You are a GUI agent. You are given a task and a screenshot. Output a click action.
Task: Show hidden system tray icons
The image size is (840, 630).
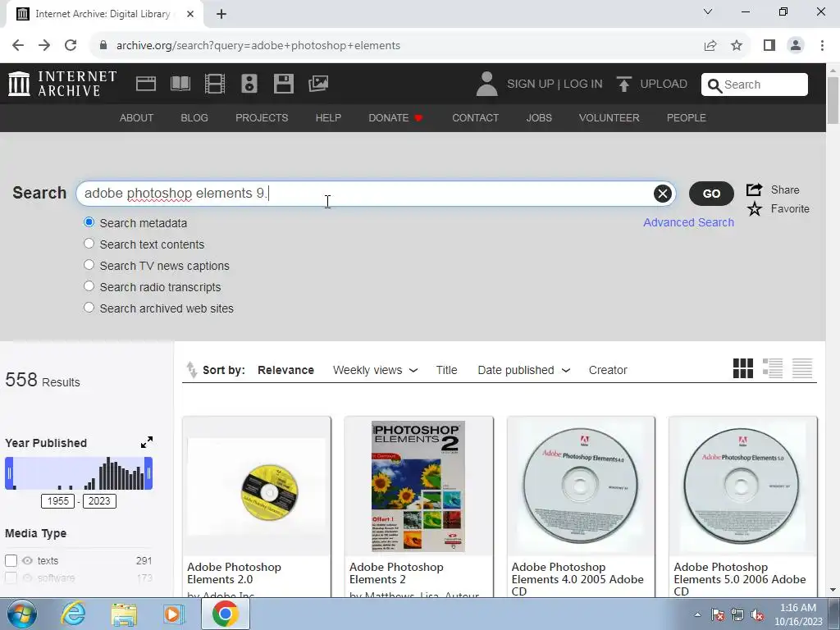pyautogui.click(x=697, y=614)
